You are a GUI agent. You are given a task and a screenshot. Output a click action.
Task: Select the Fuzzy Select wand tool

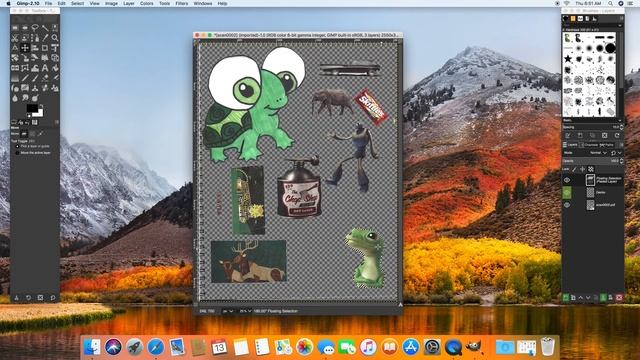point(45,28)
